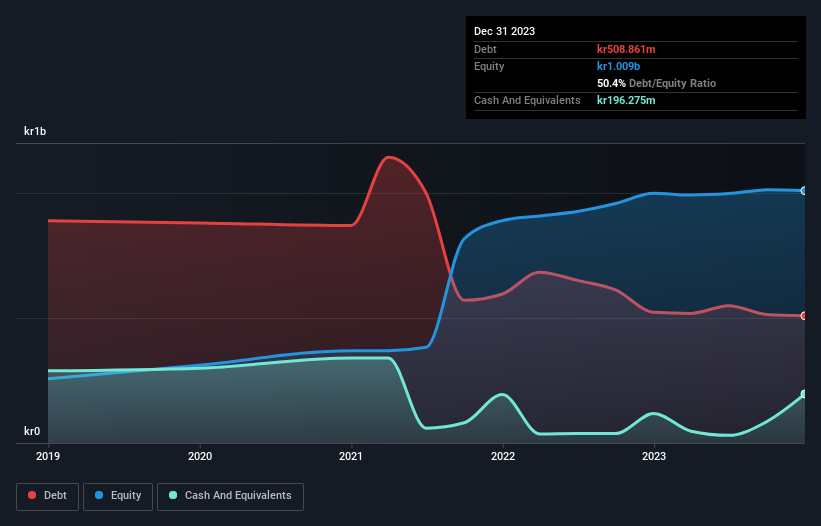Click the kr1b y-axis label
821x526 pixels.
pos(35,131)
